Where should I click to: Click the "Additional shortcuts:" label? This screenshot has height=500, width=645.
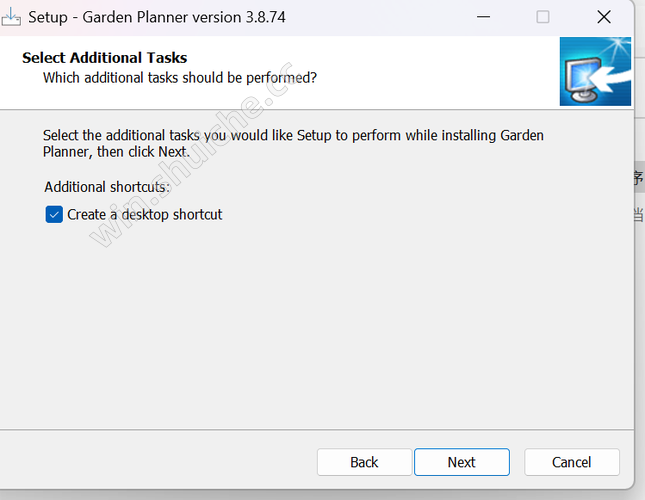[x=107, y=187]
